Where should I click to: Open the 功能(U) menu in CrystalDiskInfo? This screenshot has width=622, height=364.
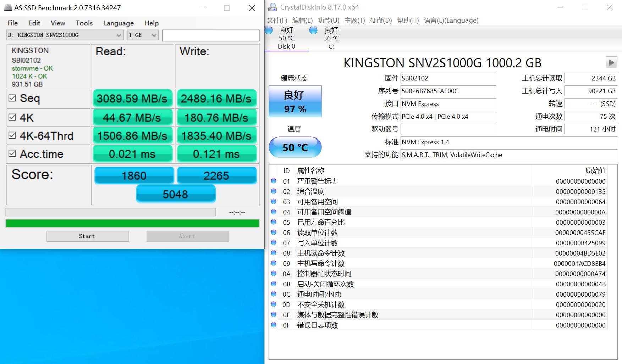tap(328, 21)
